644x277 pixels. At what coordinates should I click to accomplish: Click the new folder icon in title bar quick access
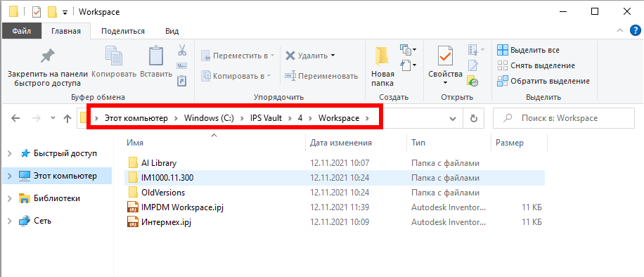[52, 12]
